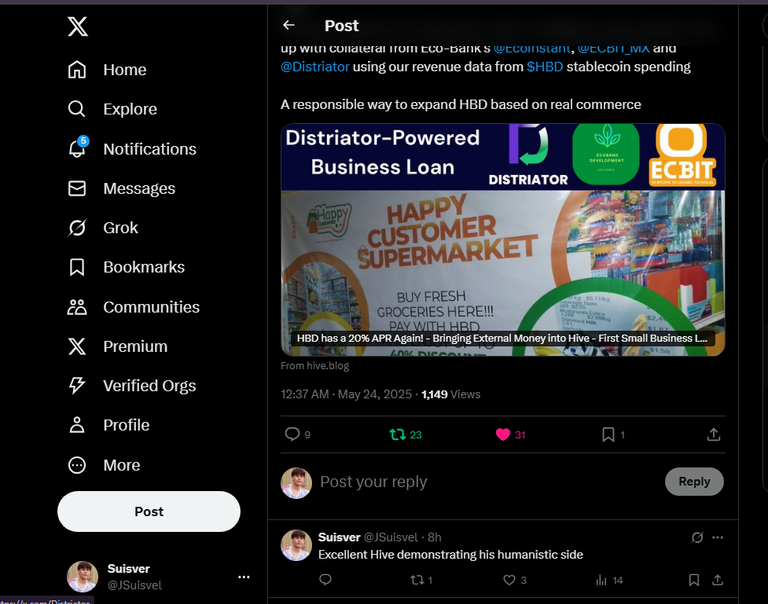Click the Profile person icon
The height and width of the screenshot is (604, 768).
point(77,425)
